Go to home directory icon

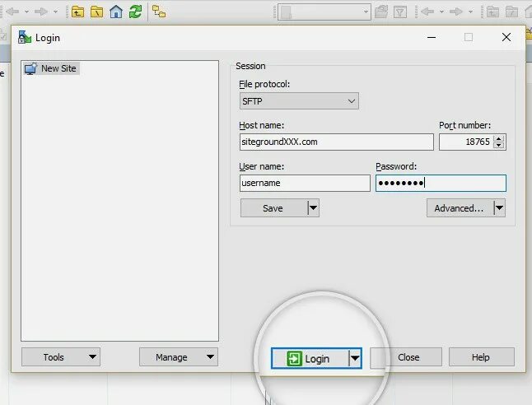point(116,12)
